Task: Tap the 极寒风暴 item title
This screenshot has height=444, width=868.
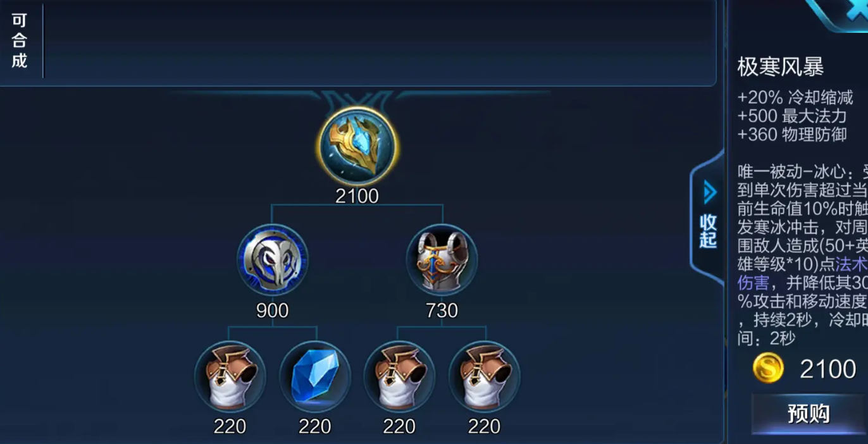Action: click(781, 67)
